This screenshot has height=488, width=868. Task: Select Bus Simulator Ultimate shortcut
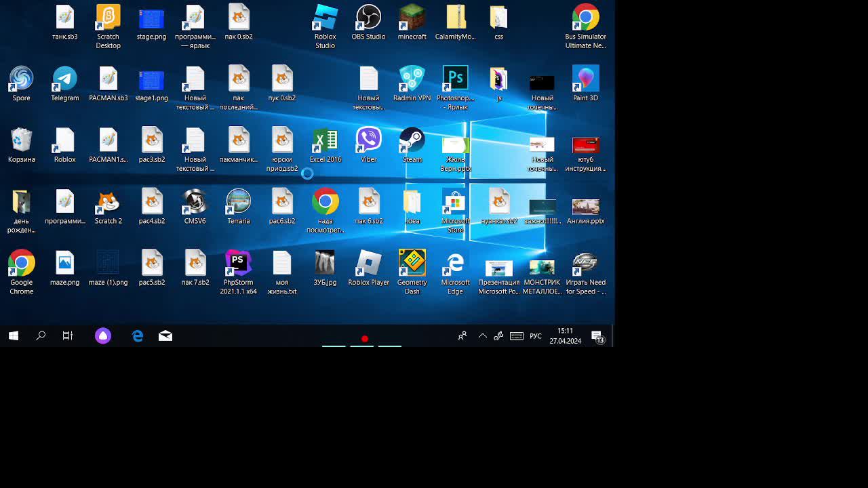pyautogui.click(x=585, y=26)
